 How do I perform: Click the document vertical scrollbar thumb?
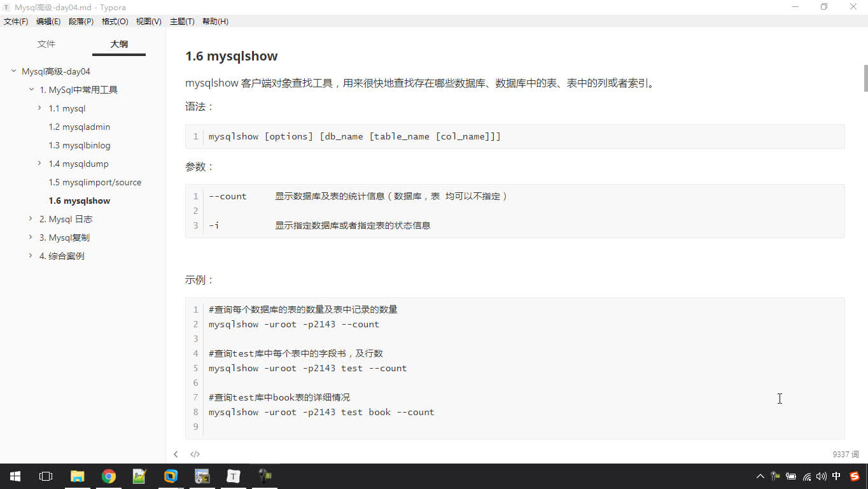click(x=865, y=78)
